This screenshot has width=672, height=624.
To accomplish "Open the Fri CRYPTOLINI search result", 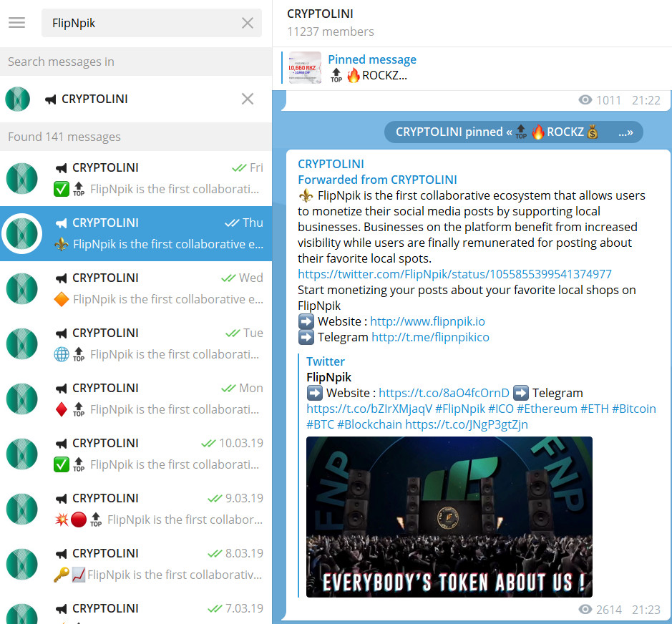I will tap(136, 178).
